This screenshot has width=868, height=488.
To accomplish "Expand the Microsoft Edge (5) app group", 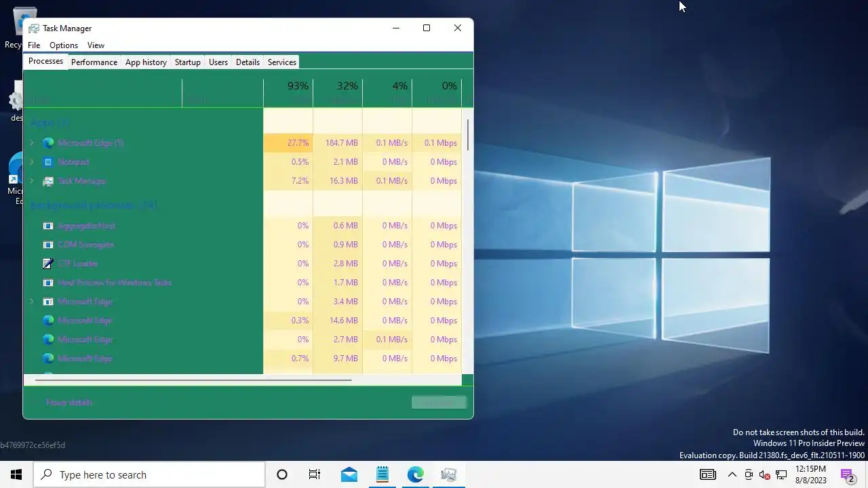I will [x=31, y=143].
